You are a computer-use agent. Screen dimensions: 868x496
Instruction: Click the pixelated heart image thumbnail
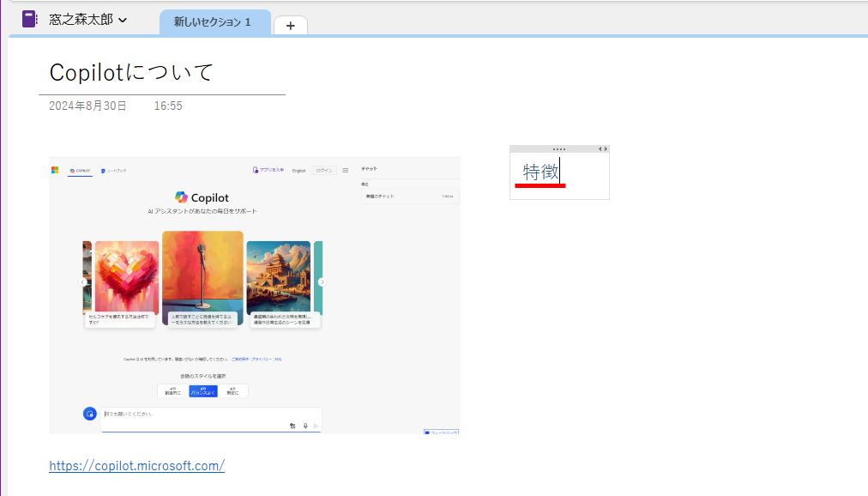click(126, 275)
